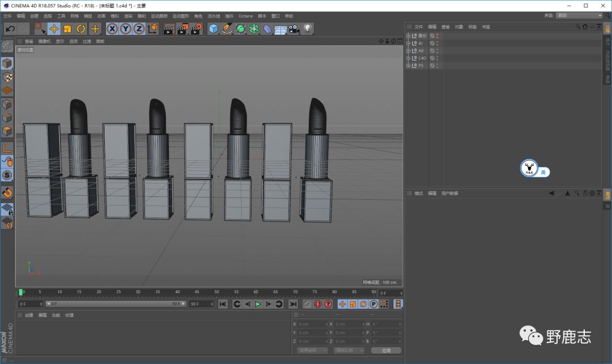Select the Rotate tool in top toolbar
The width and height of the screenshot is (612, 364).
pos(81,29)
